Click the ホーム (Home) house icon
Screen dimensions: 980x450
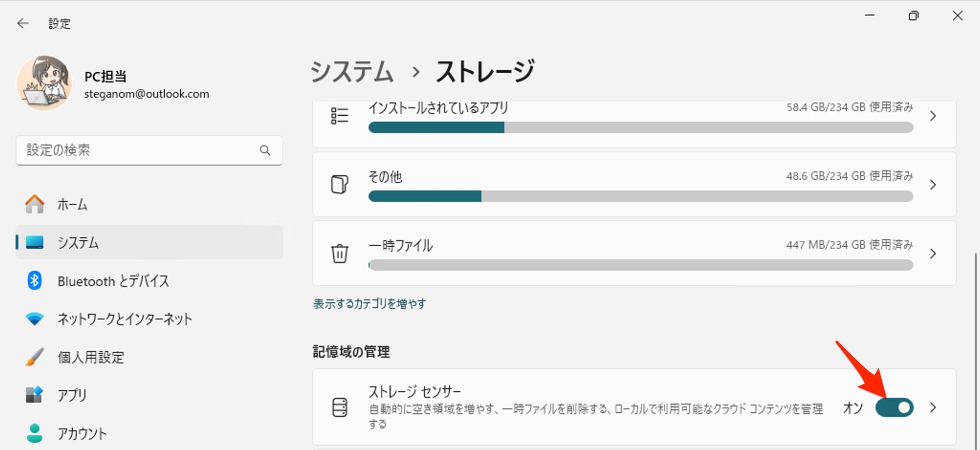coord(34,204)
